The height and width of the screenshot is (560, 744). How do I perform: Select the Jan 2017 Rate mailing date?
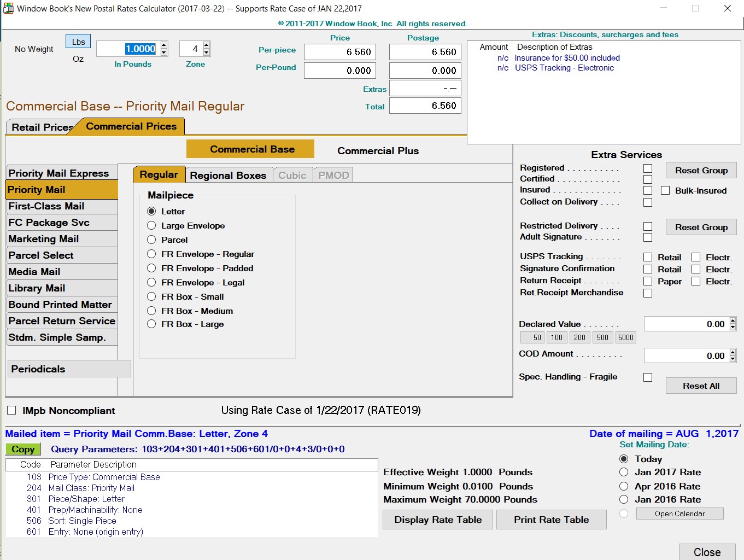[x=624, y=472]
